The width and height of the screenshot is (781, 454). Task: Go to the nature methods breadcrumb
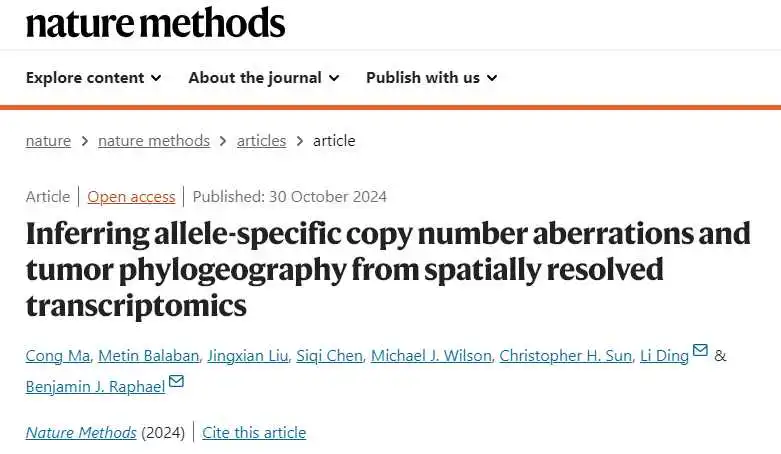(x=154, y=141)
